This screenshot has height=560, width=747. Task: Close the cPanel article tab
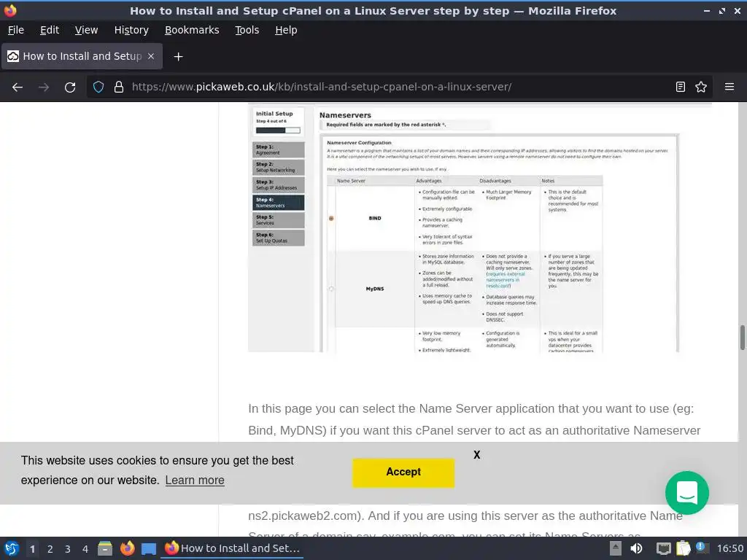click(x=151, y=56)
